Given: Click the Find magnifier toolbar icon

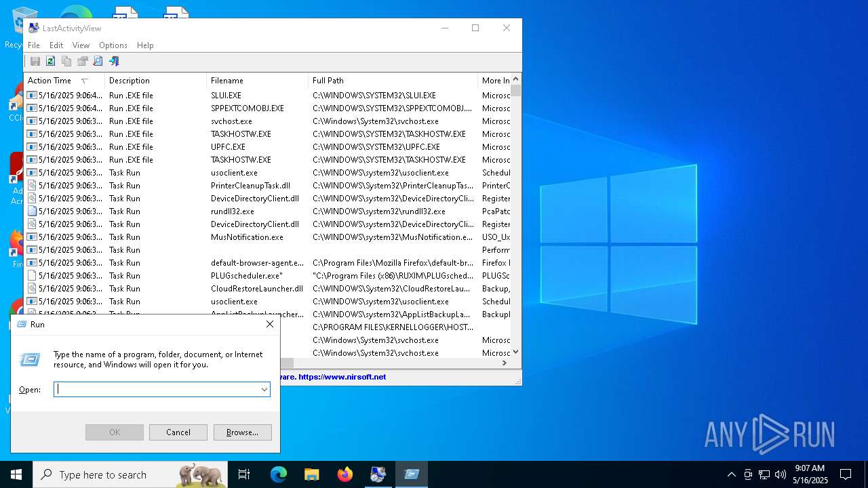Looking at the screenshot, I should pyautogui.click(x=98, y=61).
